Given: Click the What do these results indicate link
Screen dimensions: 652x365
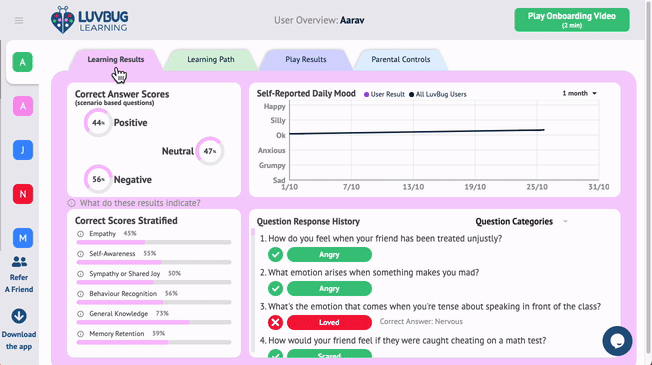Looking at the screenshot, I should tap(140, 203).
